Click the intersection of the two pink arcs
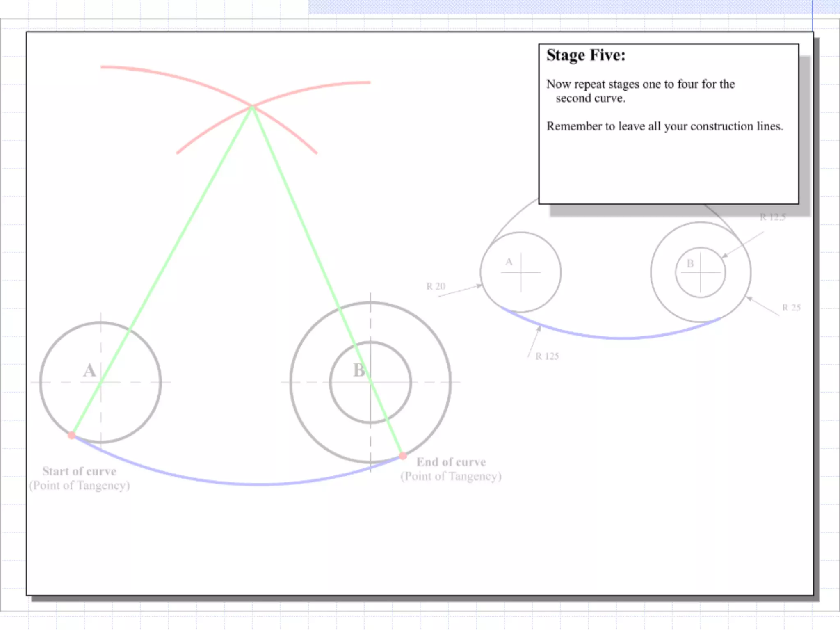The image size is (840, 630). coord(252,106)
